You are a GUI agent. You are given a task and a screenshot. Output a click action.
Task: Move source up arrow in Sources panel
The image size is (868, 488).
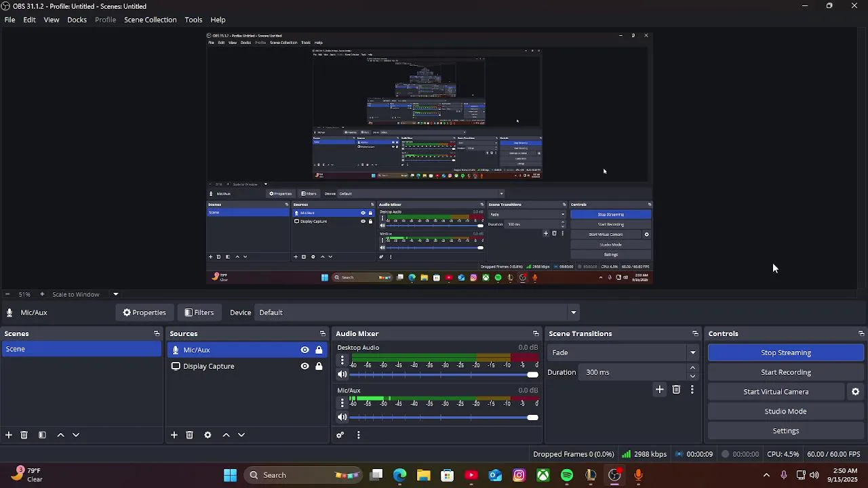pyautogui.click(x=226, y=435)
